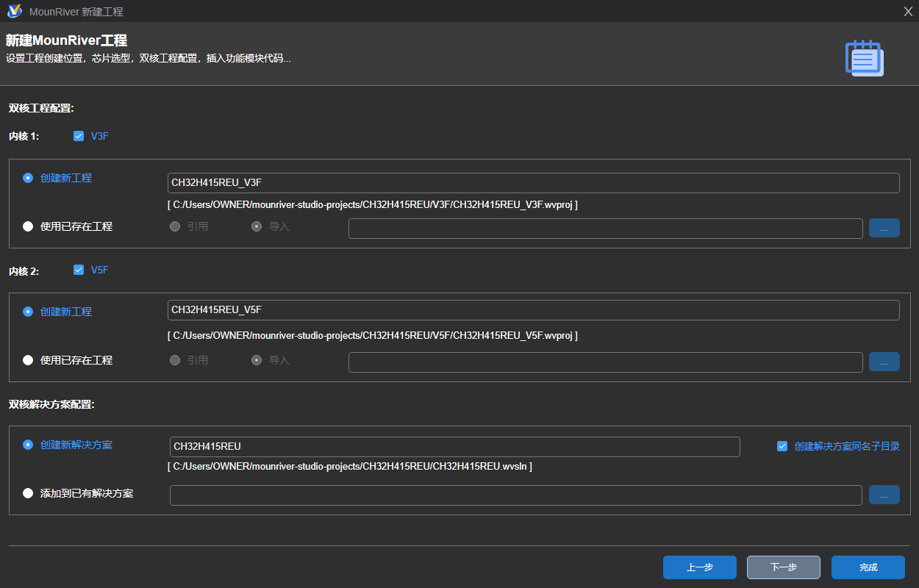Click 完成 to finish the wizard
Viewport: 919px width, 588px height.
[x=868, y=567]
